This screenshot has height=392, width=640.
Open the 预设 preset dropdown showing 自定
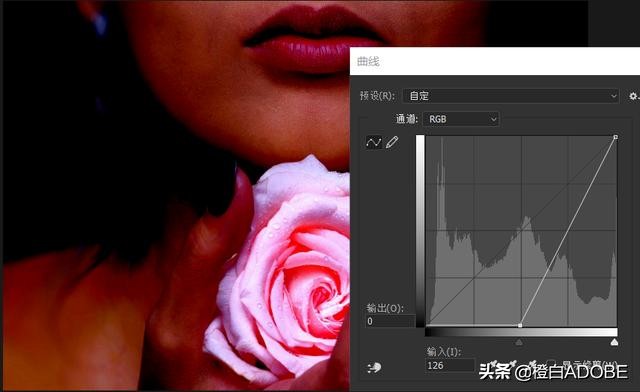point(511,96)
